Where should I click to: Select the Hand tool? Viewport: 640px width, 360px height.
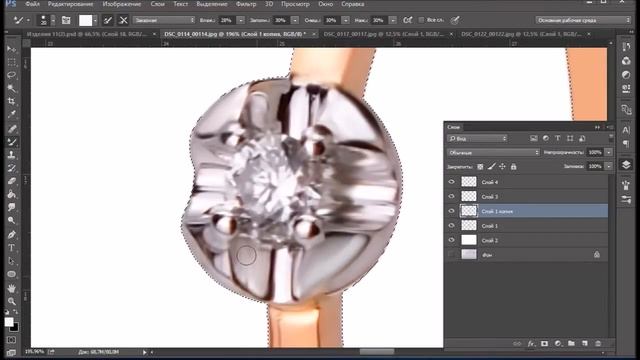click(11, 288)
